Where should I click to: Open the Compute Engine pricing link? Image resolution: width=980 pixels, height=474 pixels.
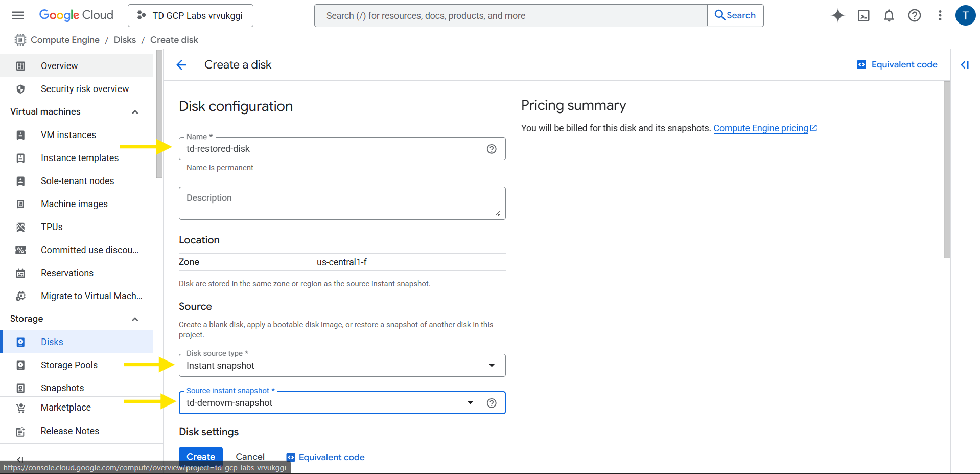point(761,128)
